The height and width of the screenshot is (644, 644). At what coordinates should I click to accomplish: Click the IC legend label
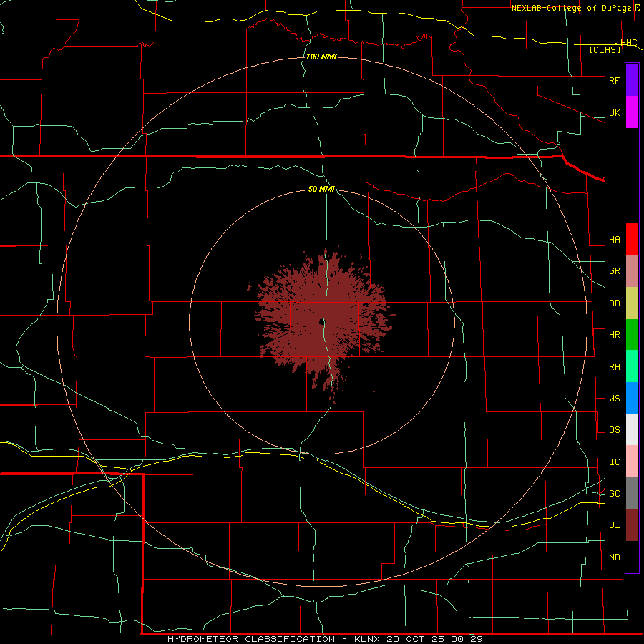614,462
